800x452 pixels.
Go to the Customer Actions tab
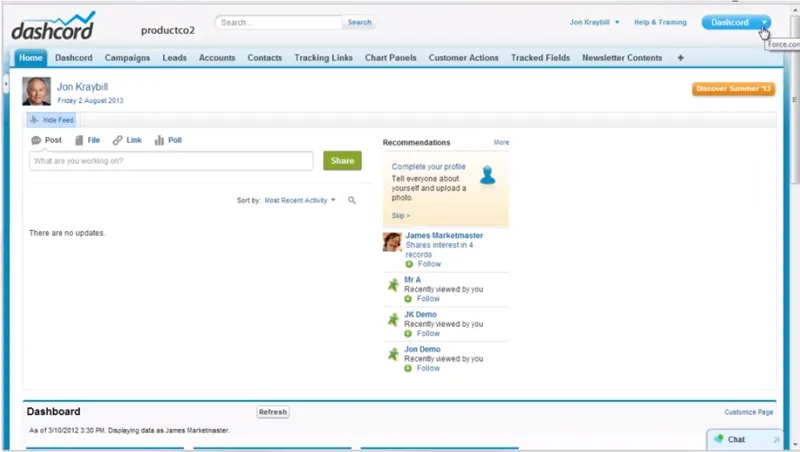click(464, 58)
